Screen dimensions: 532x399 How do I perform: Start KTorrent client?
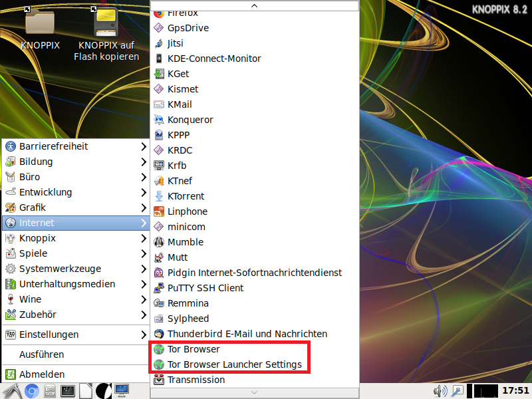click(255, 196)
